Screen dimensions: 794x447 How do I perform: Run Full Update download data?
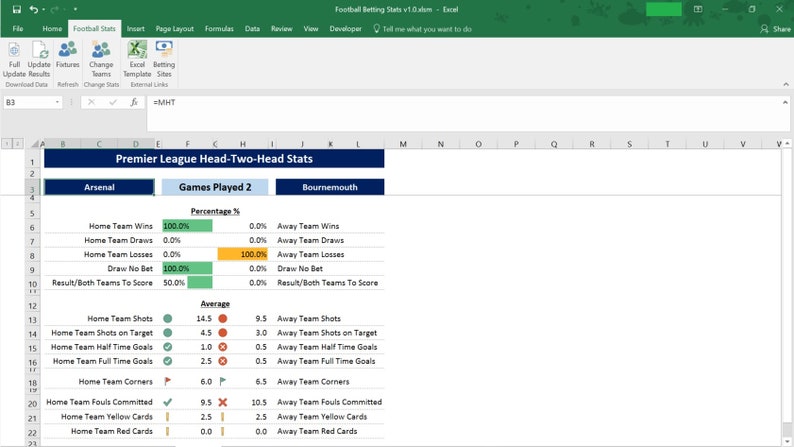coord(14,59)
